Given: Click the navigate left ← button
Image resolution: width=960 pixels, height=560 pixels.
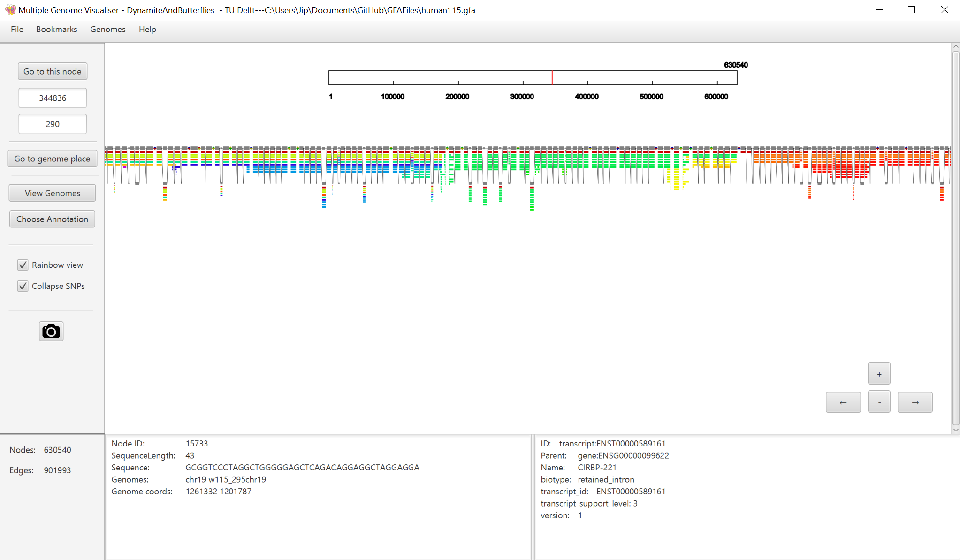Looking at the screenshot, I should point(842,402).
